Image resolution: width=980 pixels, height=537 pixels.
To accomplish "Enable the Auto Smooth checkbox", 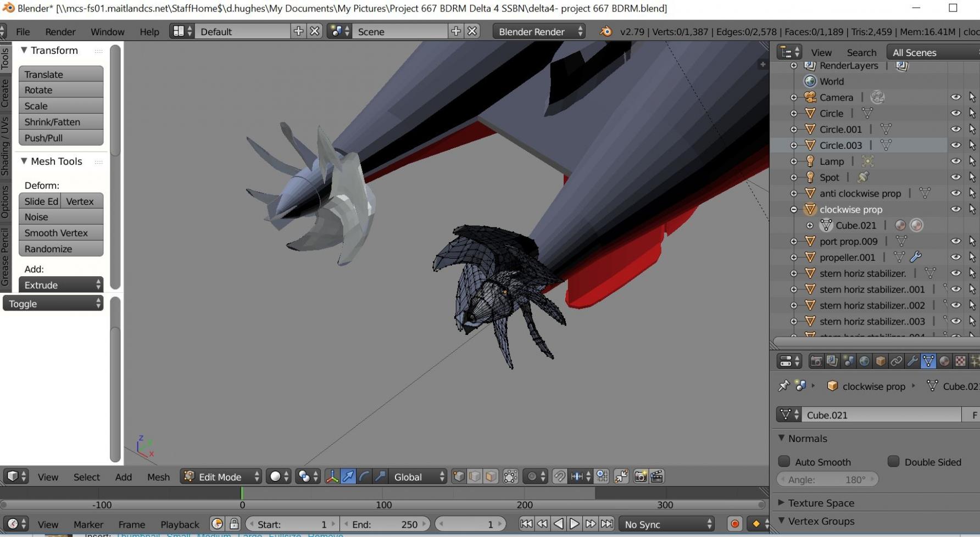I will point(784,462).
